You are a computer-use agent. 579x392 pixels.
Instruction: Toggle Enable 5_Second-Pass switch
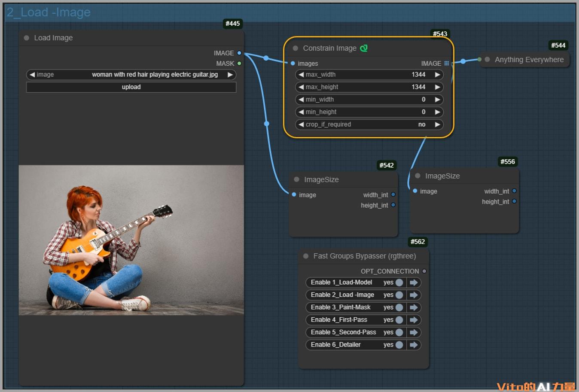coord(399,332)
